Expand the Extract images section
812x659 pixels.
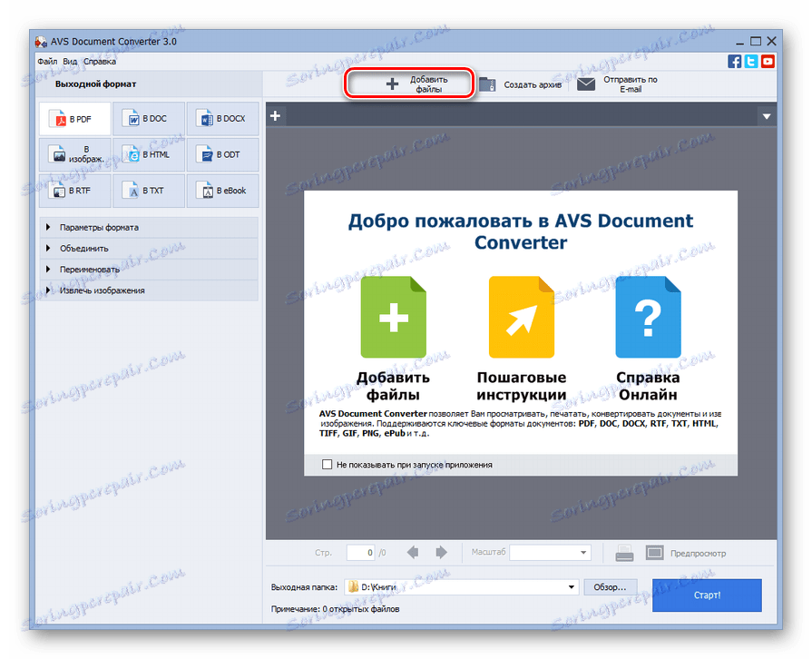149,290
